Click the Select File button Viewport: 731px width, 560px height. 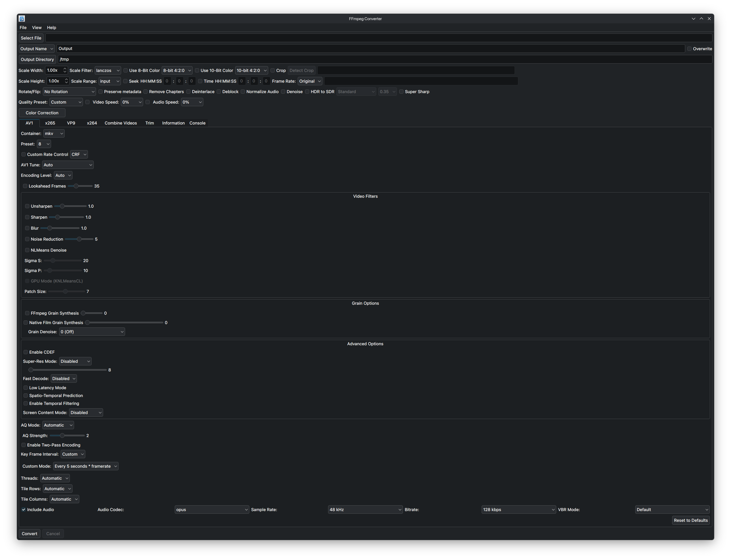click(x=31, y=38)
